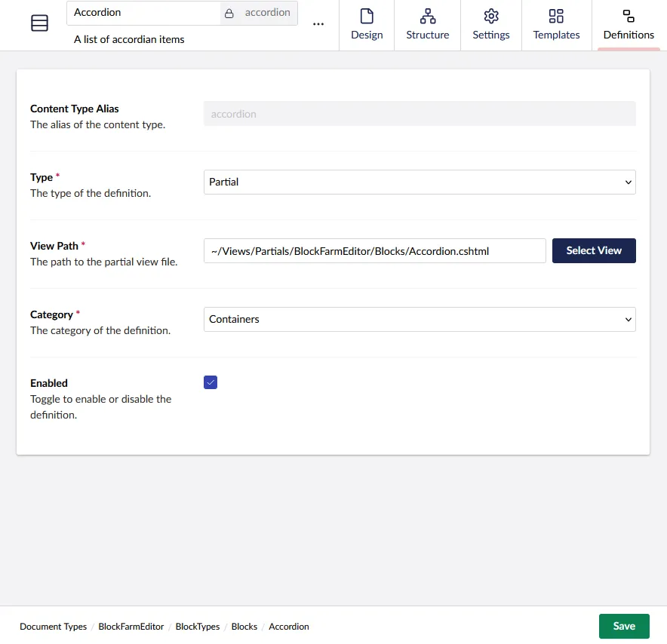Open the Design tab
The image size is (667, 644).
[367, 25]
